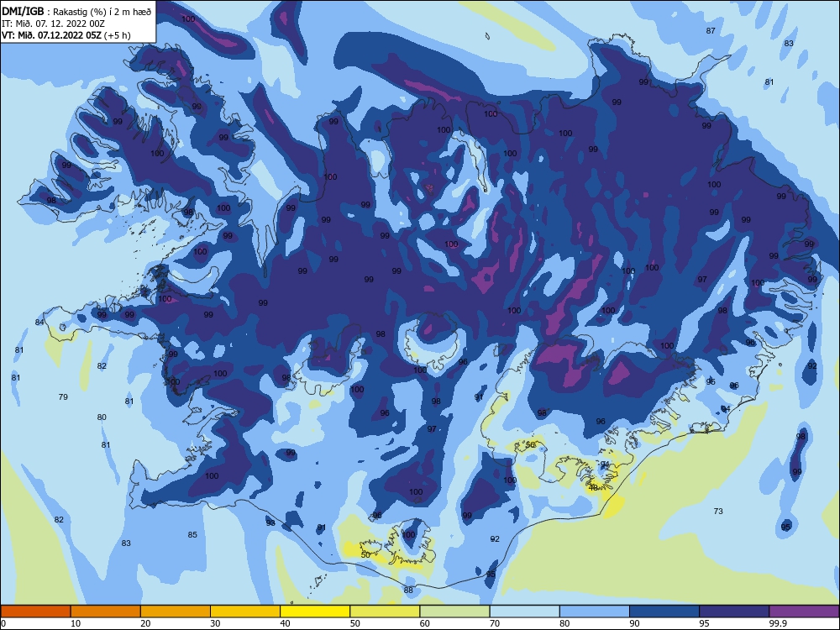Click the legend tick label 99.9
The height and width of the screenshot is (630, 840).
pyautogui.click(x=777, y=623)
